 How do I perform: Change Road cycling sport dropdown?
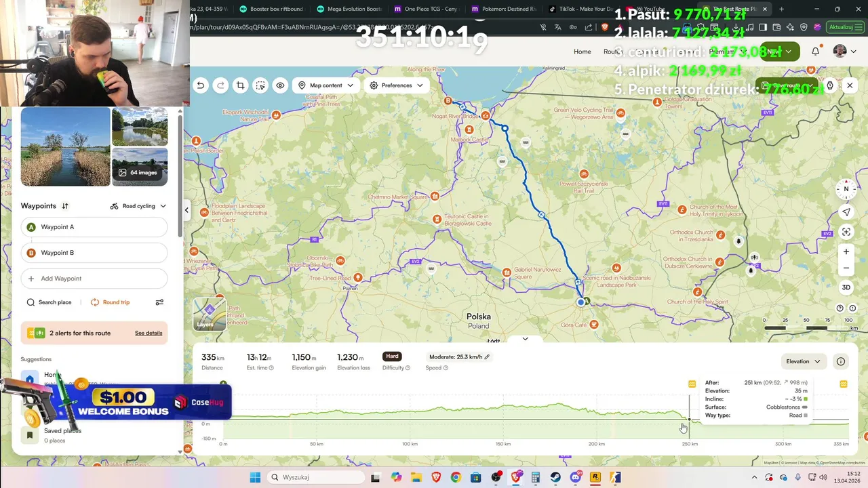(138, 206)
